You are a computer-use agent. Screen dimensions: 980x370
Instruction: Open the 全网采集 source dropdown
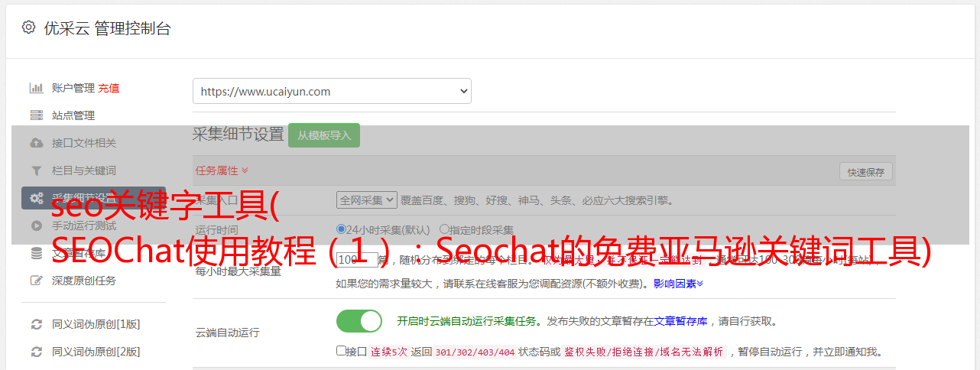coord(367,200)
